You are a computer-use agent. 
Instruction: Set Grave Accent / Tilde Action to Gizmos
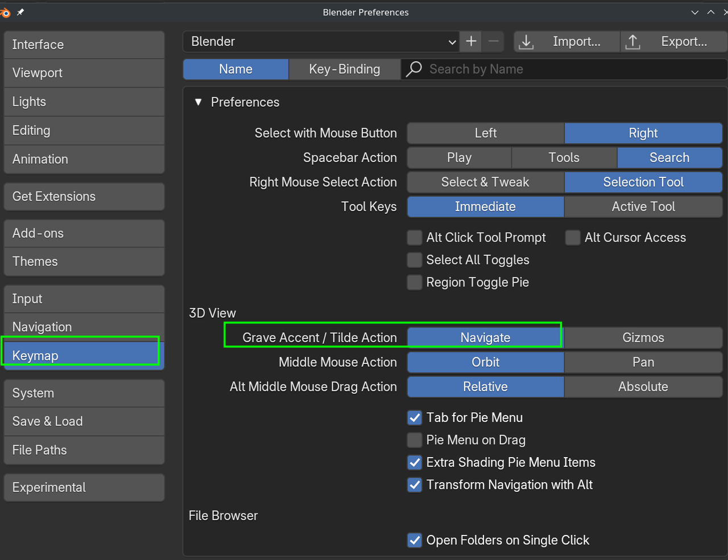643,338
